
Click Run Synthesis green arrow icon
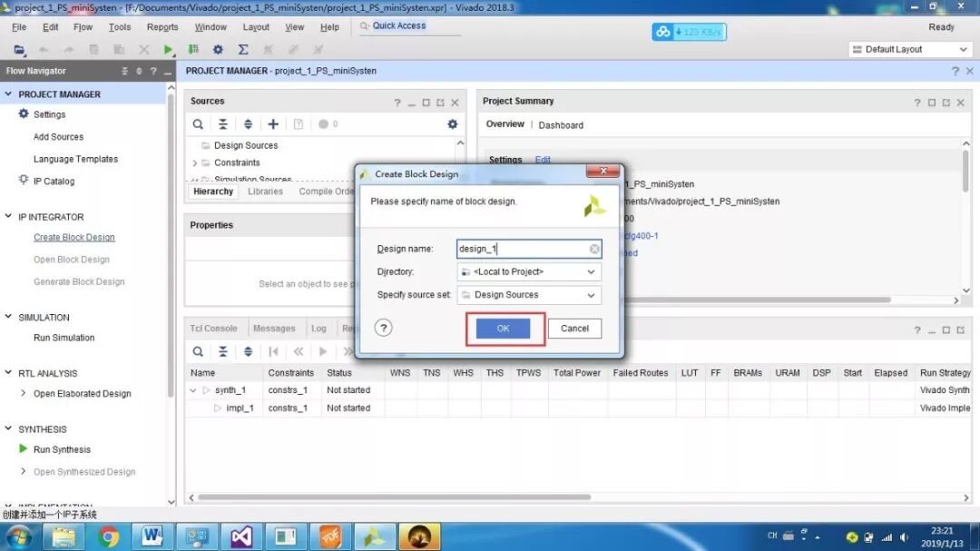point(23,448)
